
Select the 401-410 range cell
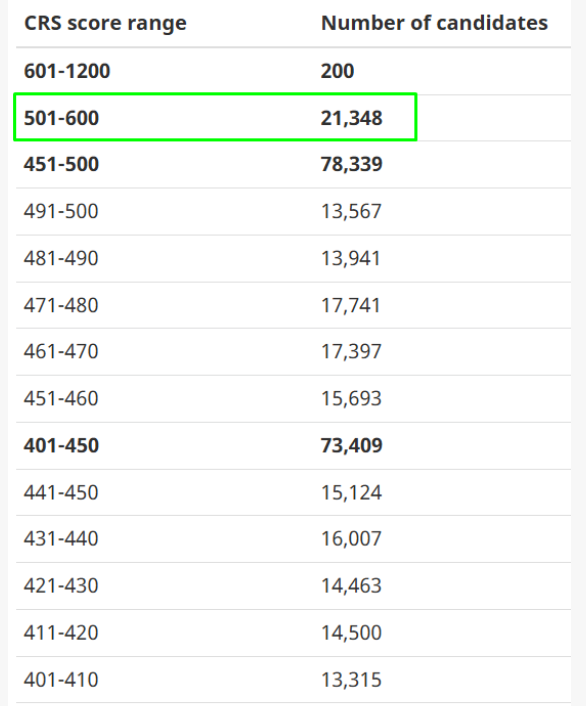(x=61, y=680)
